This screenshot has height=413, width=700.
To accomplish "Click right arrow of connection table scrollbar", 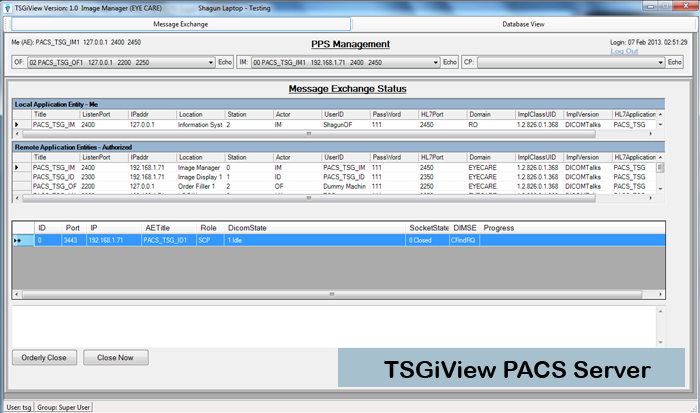I will [x=660, y=294].
